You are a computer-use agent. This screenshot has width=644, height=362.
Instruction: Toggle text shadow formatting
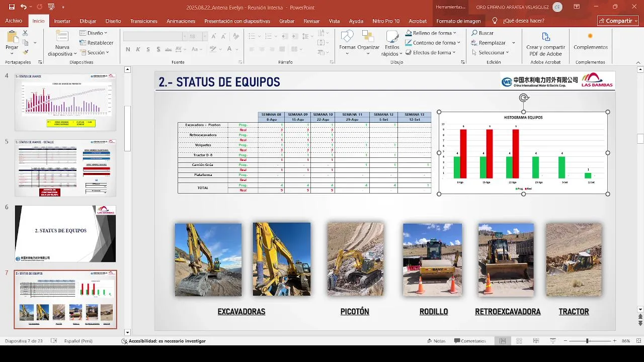point(159,49)
